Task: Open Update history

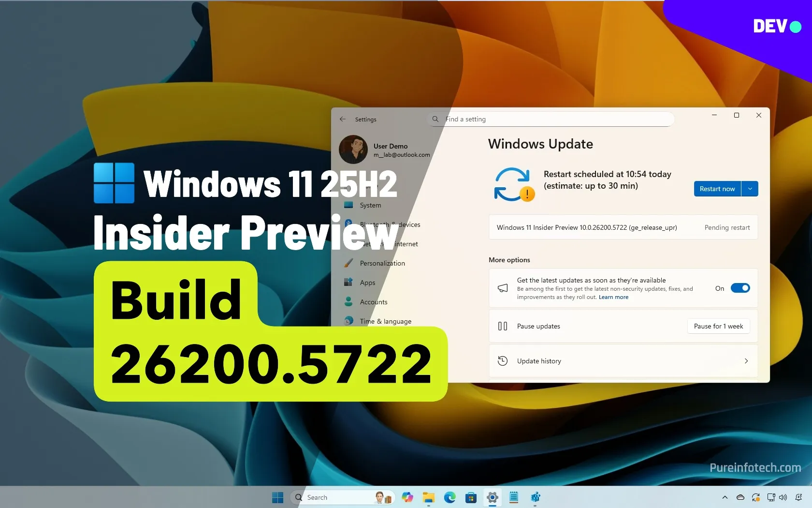Action: [x=623, y=361]
